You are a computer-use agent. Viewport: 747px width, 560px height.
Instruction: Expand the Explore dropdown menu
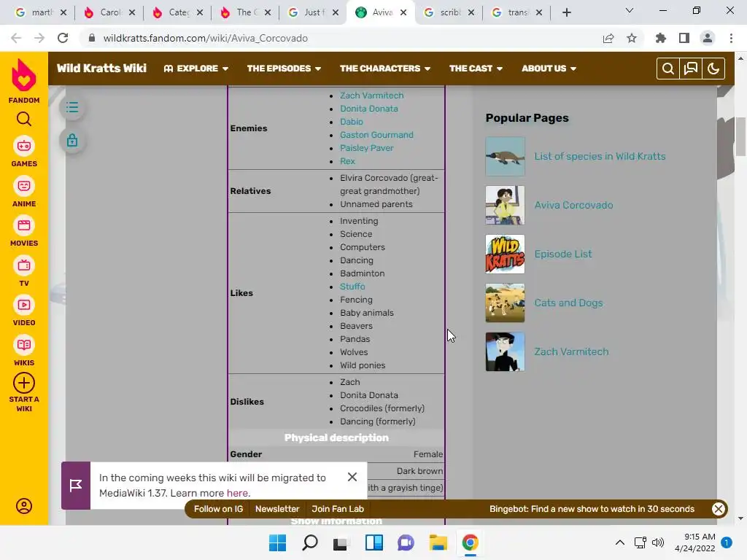(196, 69)
